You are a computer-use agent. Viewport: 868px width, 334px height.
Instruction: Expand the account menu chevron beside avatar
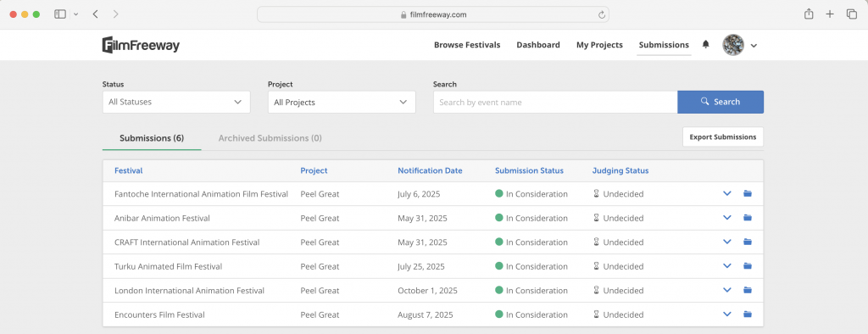click(x=754, y=46)
